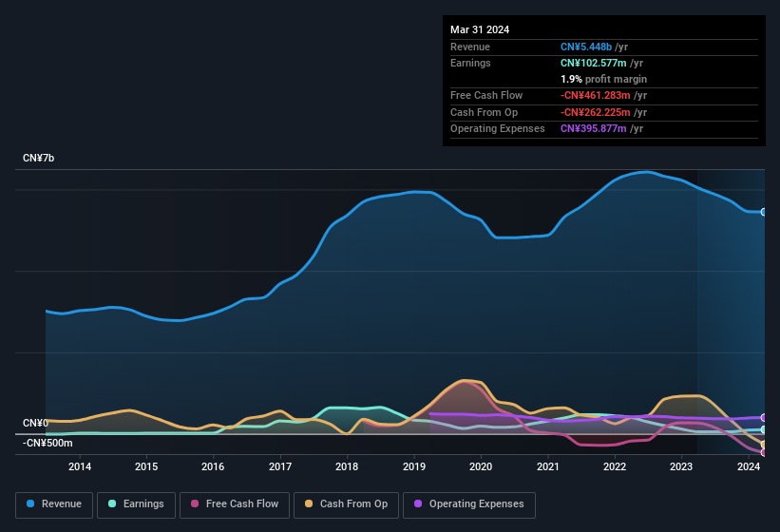Viewport: 780px width, 532px height.
Task: Click the 2024 x-axis year label
Action: click(748, 466)
